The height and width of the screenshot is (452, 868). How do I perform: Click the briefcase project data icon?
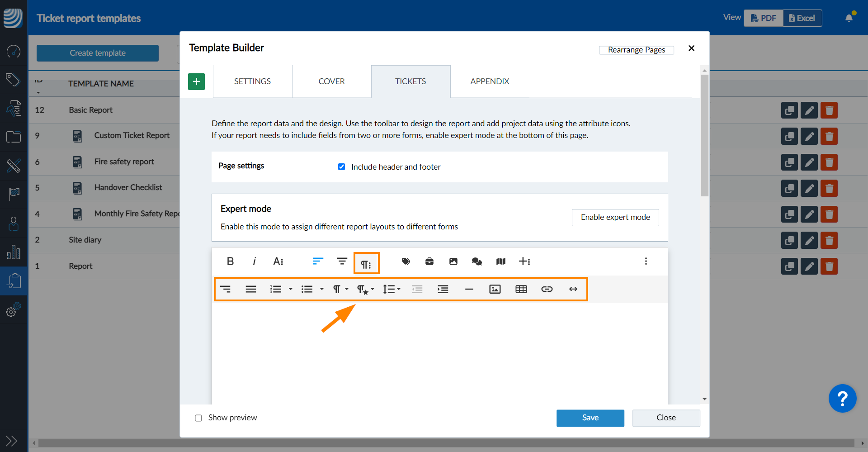[429, 262]
